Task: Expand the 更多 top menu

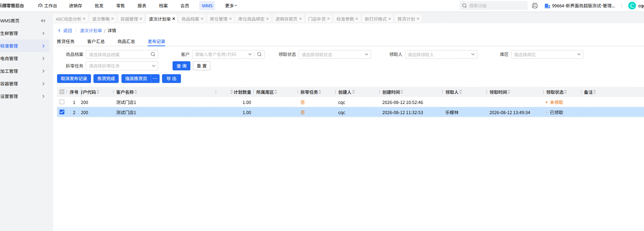Action: click(x=231, y=6)
